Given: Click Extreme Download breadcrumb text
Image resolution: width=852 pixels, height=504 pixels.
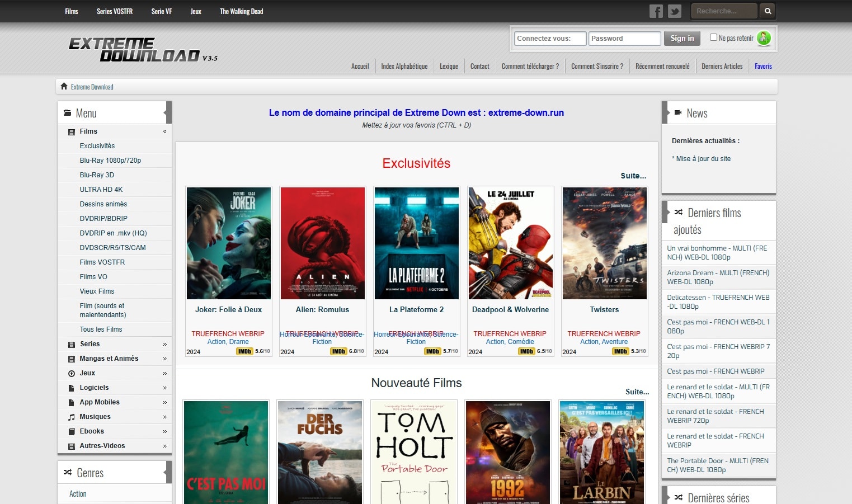Looking at the screenshot, I should (92, 87).
